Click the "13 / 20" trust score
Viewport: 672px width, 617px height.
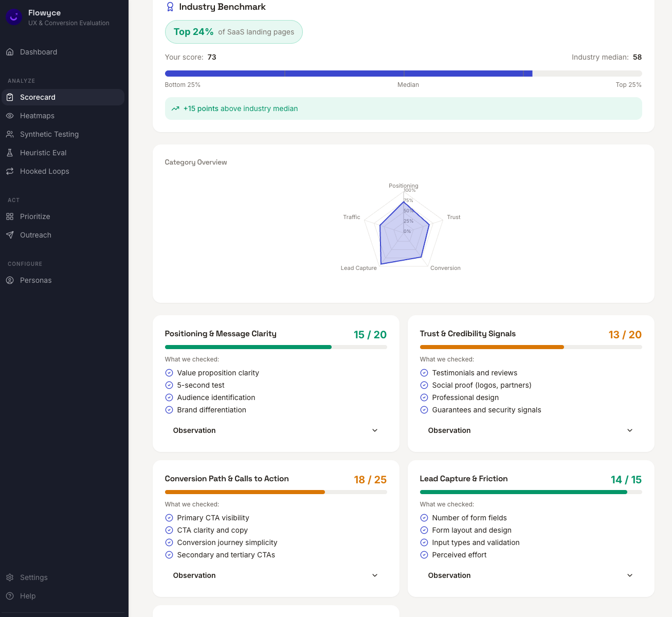point(625,335)
